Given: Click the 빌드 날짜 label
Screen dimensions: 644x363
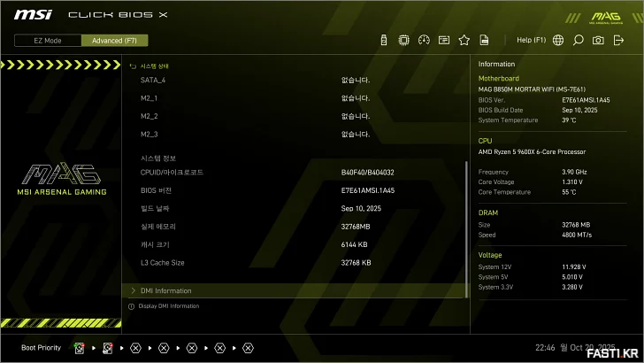Looking at the screenshot, I should (x=155, y=208).
